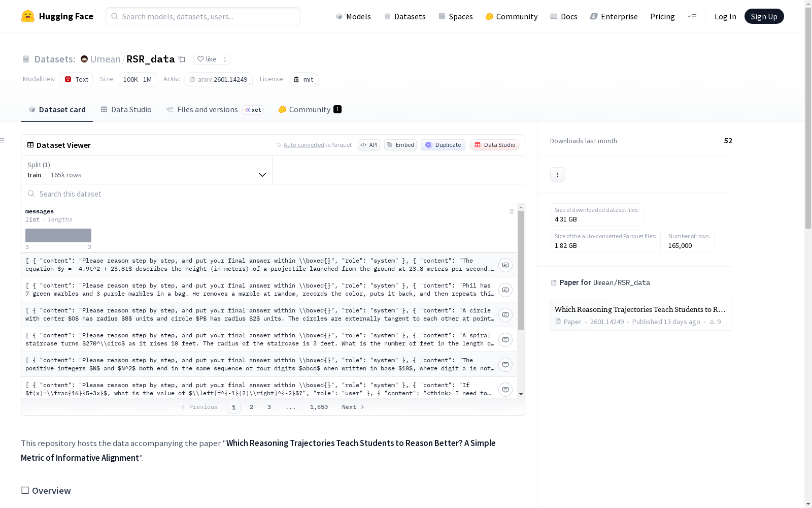
Task: Click the Umean user avatar
Action: 84,59
